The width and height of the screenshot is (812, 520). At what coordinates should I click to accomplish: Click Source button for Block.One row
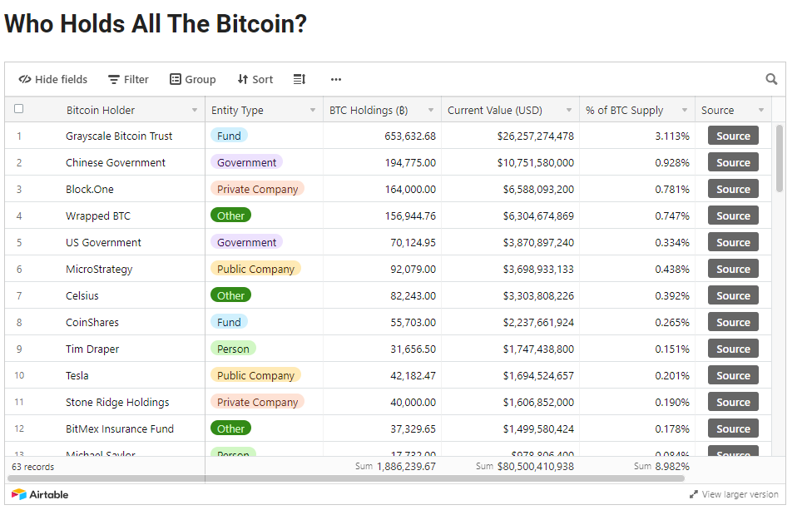coord(733,189)
